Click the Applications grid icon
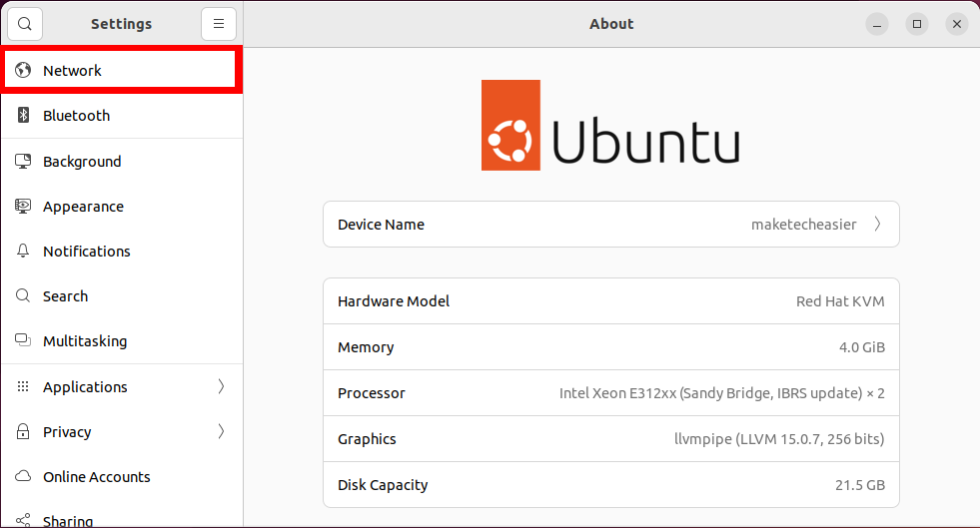 [23, 386]
